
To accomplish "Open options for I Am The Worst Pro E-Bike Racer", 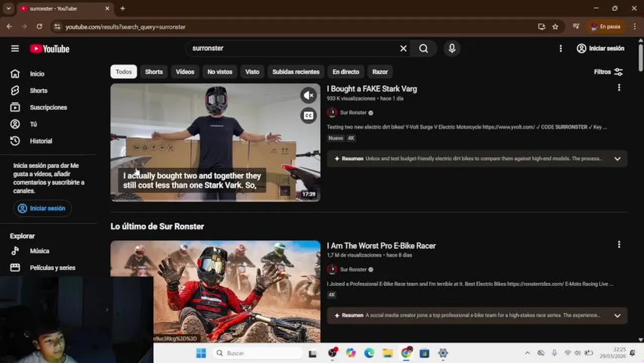I will click(x=619, y=245).
